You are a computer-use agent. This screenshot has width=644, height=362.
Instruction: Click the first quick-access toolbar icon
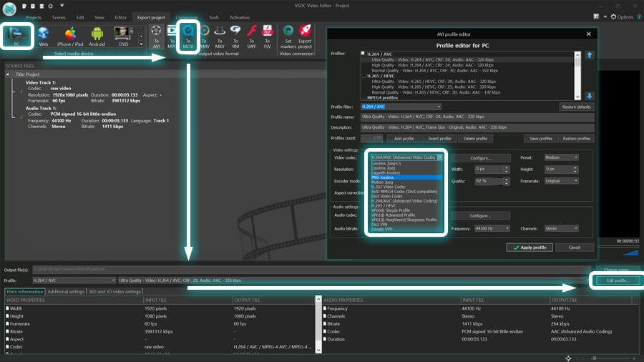[x=24, y=6]
